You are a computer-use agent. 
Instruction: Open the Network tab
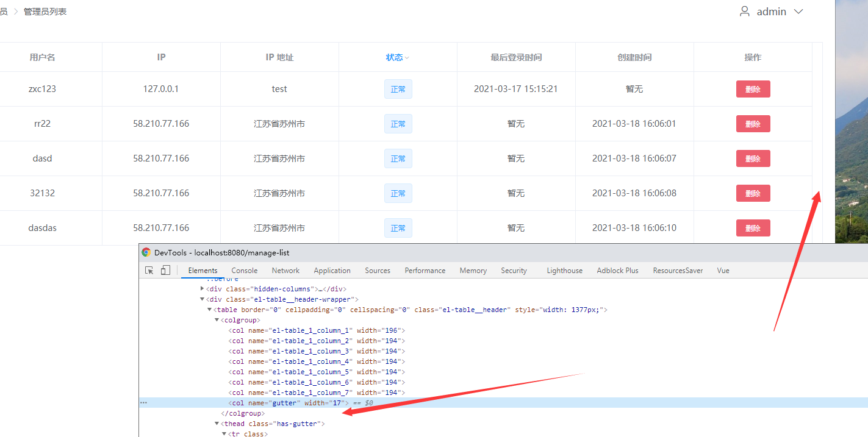[x=285, y=271]
